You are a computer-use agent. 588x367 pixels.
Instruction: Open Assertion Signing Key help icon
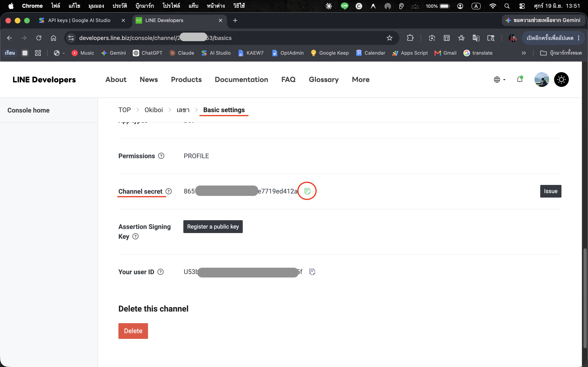click(x=136, y=237)
